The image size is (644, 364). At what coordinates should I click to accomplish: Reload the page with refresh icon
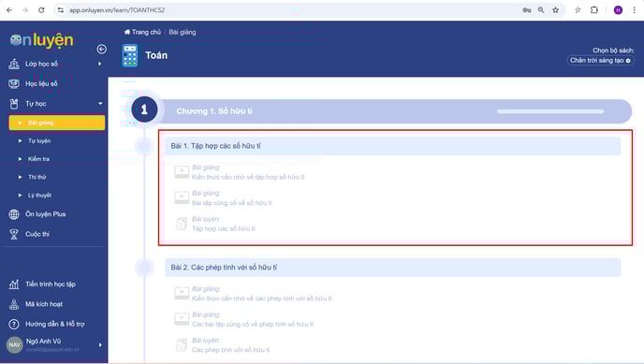41,10
